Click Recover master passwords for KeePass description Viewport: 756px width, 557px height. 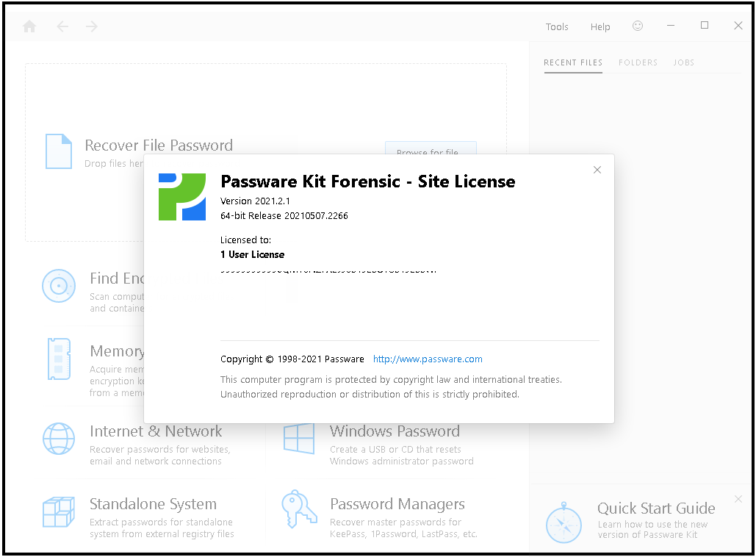[x=403, y=528]
